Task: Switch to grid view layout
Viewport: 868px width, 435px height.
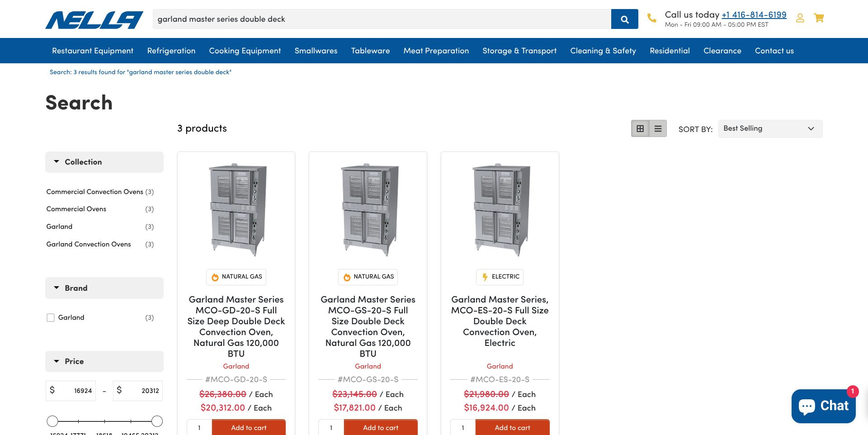Action: [640, 129]
